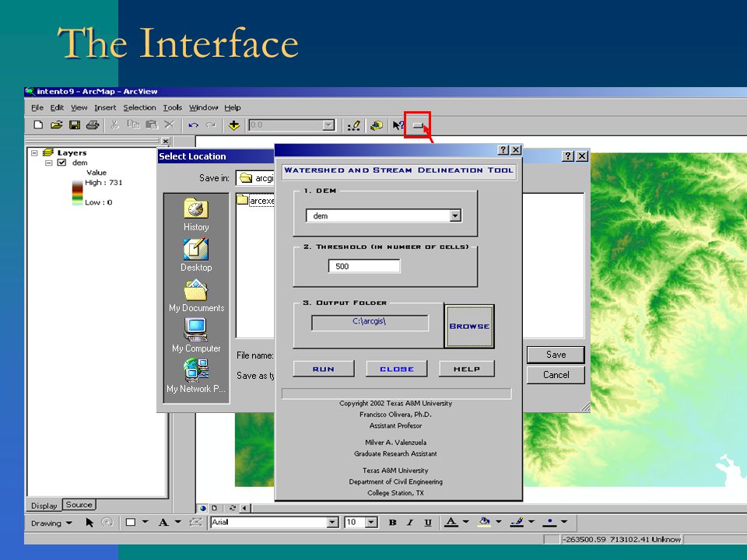Copy the selected element
Viewport: 747px width, 560px height.
(x=133, y=124)
